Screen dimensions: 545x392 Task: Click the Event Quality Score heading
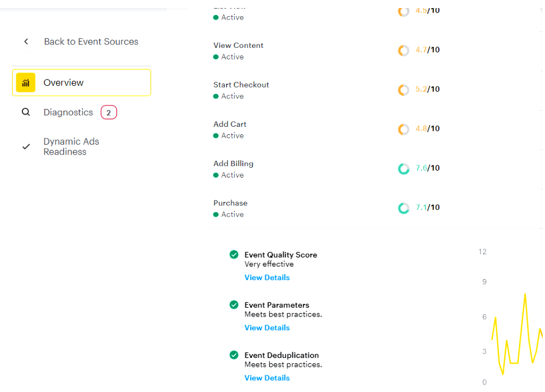coord(281,255)
